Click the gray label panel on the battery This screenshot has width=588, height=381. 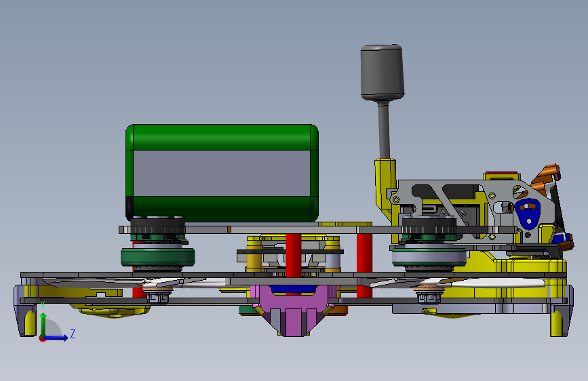pyautogui.click(x=222, y=174)
